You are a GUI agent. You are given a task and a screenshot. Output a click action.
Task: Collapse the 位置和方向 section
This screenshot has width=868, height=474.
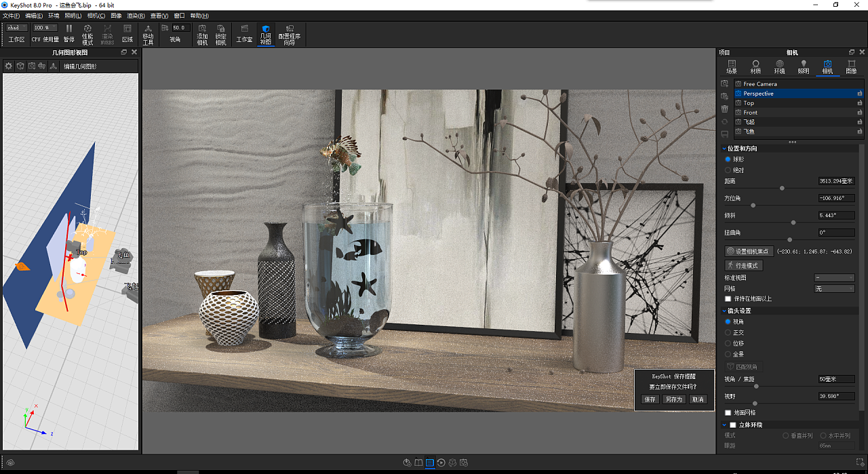(724, 149)
